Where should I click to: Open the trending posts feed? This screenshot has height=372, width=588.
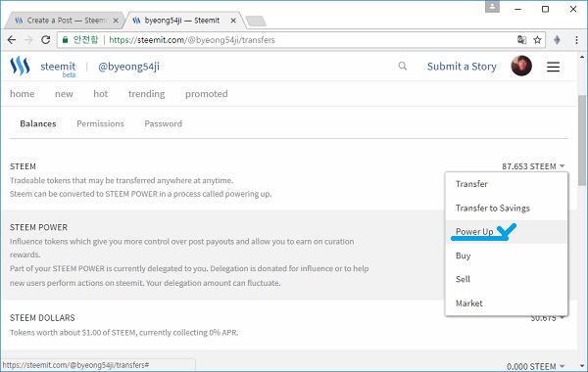coord(147,94)
